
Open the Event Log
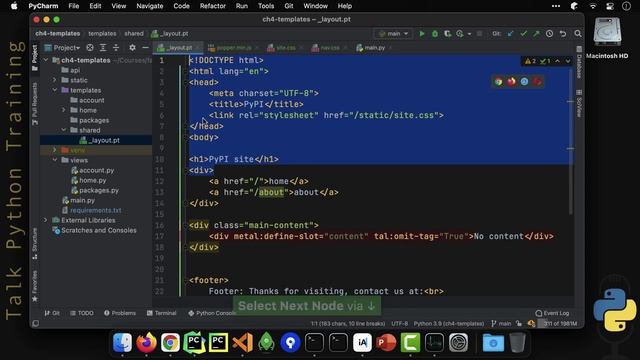click(x=552, y=313)
